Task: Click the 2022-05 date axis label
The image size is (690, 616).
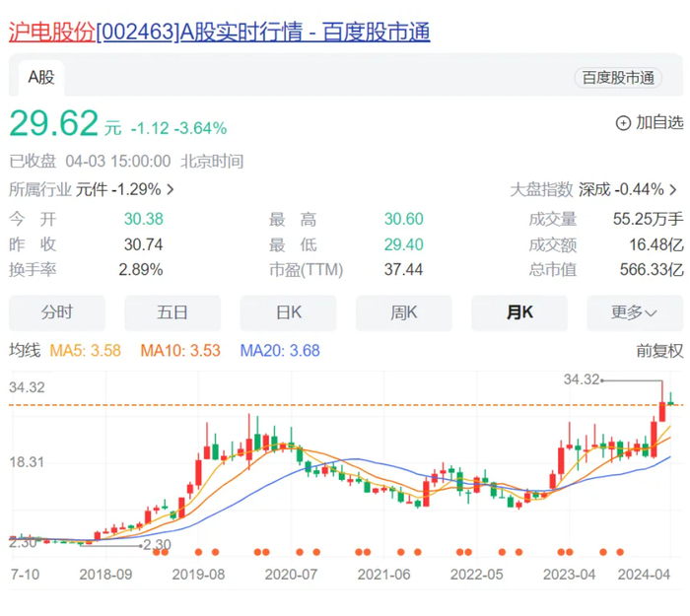Action: [x=476, y=575]
